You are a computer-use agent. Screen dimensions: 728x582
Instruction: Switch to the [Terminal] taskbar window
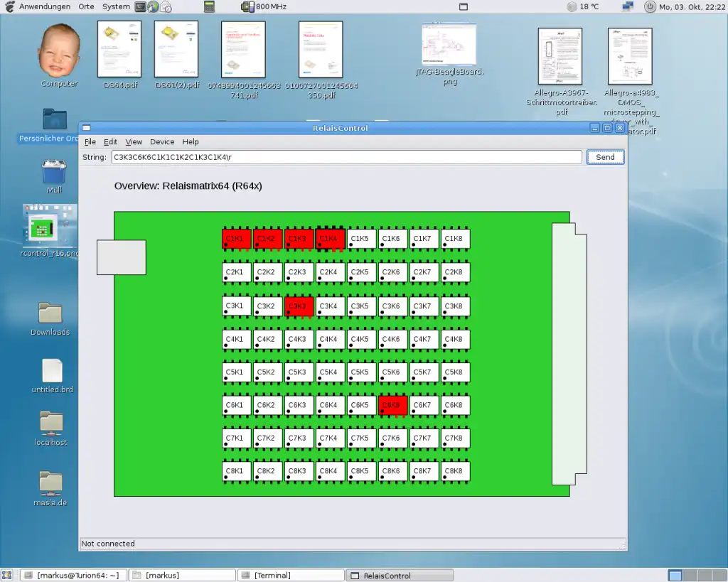click(291, 576)
